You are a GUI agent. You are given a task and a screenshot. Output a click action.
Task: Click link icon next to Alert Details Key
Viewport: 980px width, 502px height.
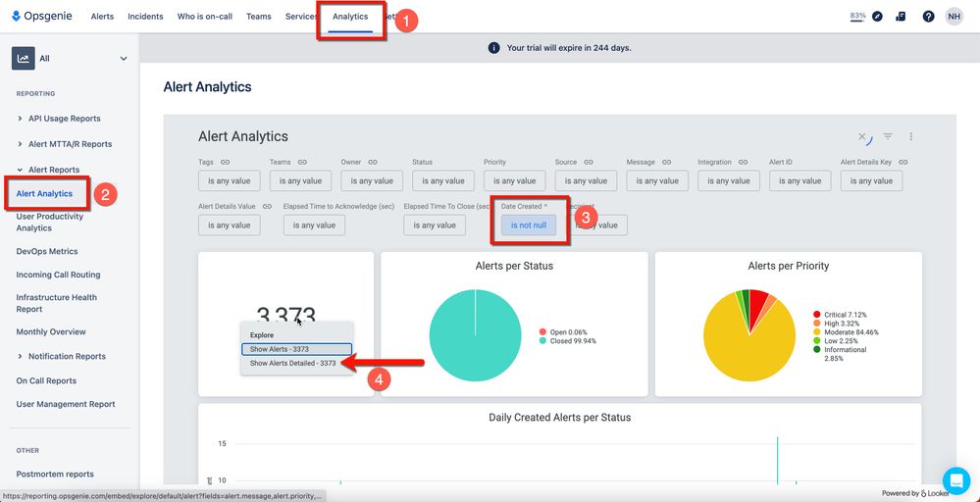[x=903, y=163]
